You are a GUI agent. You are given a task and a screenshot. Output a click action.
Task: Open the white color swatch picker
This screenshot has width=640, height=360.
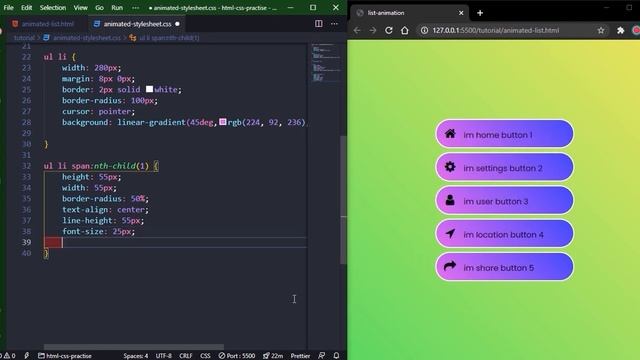tap(149, 89)
